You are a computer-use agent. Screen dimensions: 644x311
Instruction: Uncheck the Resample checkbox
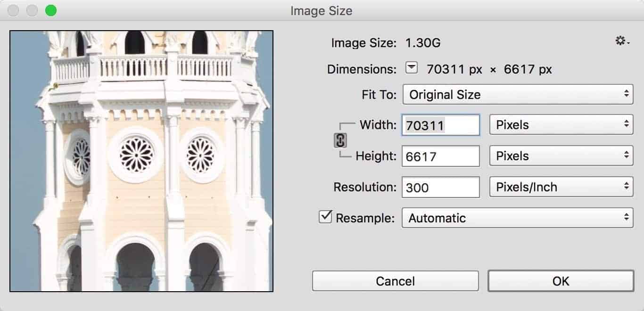[325, 217]
